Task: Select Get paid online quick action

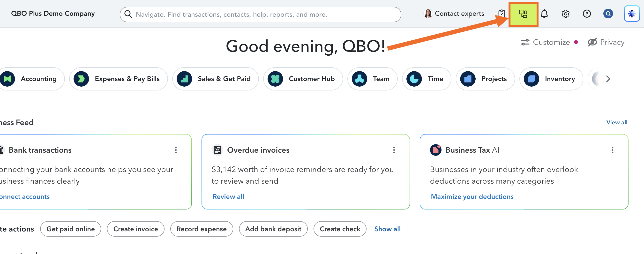Action: pyautogui.click(x=71, y=229)
